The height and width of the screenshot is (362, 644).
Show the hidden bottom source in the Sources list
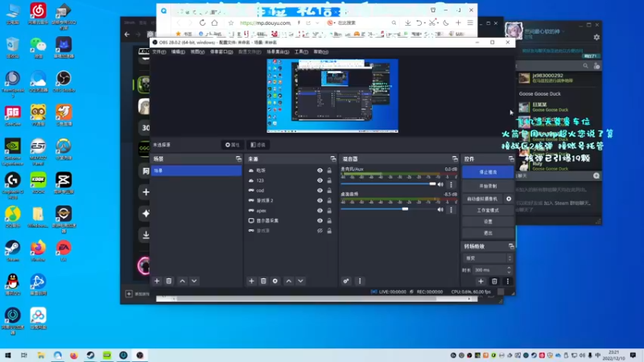320,231
